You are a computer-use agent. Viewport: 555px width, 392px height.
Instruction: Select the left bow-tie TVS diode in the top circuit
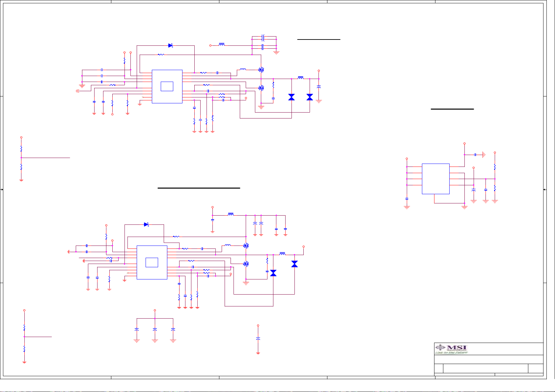click(x=291, y=97)
